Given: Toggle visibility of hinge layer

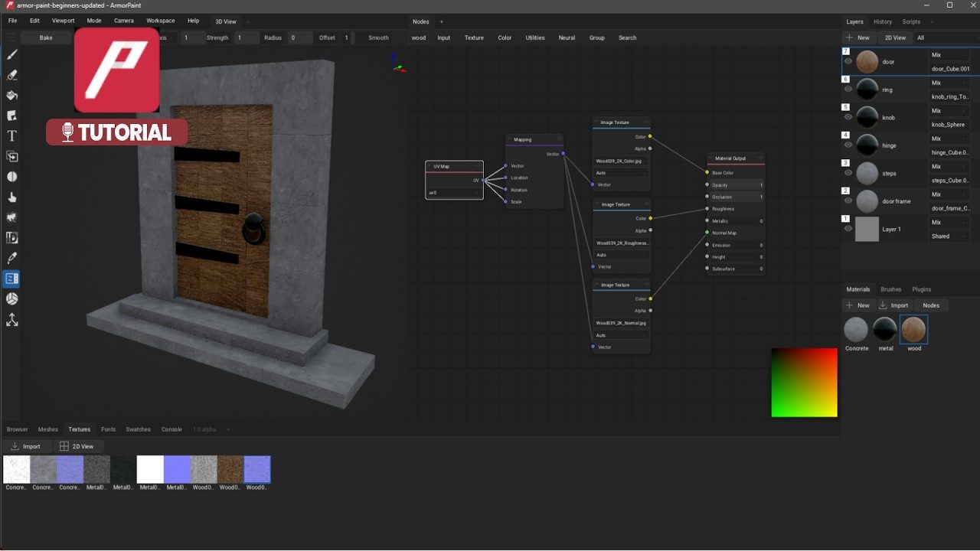Looking at the screenshot, I should [848, 145].
